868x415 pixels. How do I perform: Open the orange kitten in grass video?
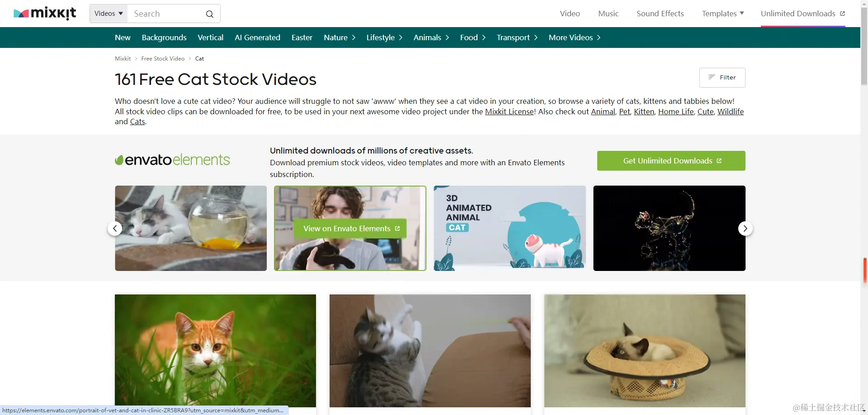coord(215,351)
